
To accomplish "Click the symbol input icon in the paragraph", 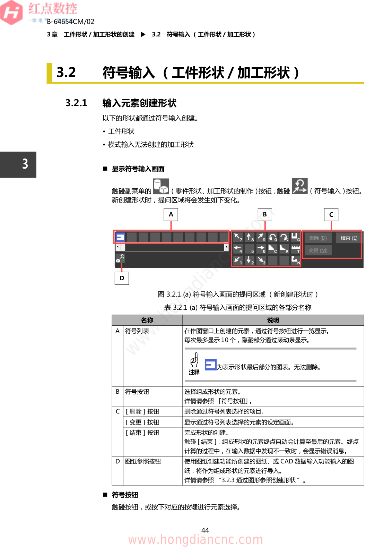I will (300, 186).
